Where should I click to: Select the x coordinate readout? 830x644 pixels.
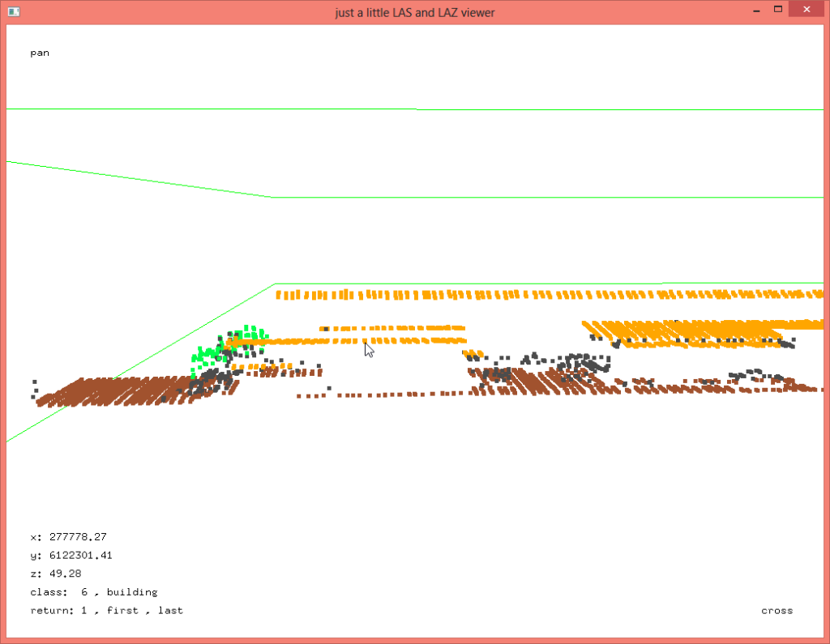[69, 536]
